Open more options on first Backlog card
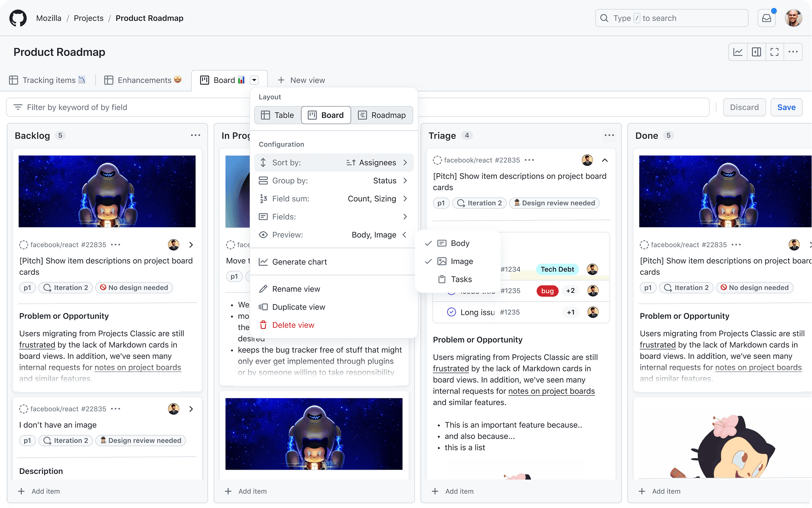The height and width of the screenshot is (508, 812). [116, 245]
